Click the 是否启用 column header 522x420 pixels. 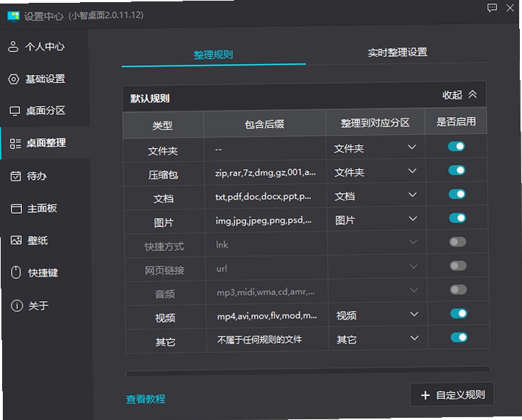[455, 122]
